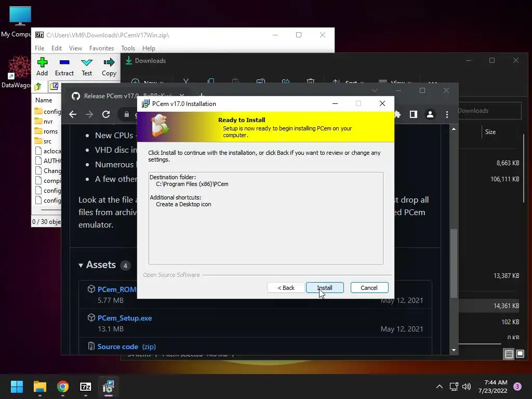The image size is (532, 399).
Task: Click Chrome page scrollbar thumb
Action: coord(454,263)
